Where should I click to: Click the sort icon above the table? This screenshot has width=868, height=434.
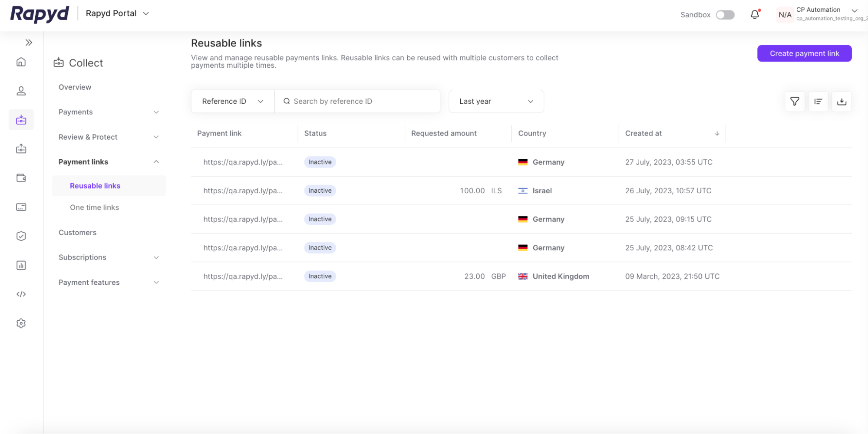pyautogui.click(x=818, y=101)
